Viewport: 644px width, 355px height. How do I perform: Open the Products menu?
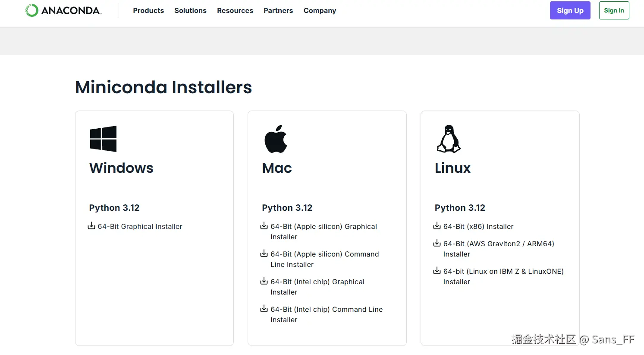[x=148, y=10]
